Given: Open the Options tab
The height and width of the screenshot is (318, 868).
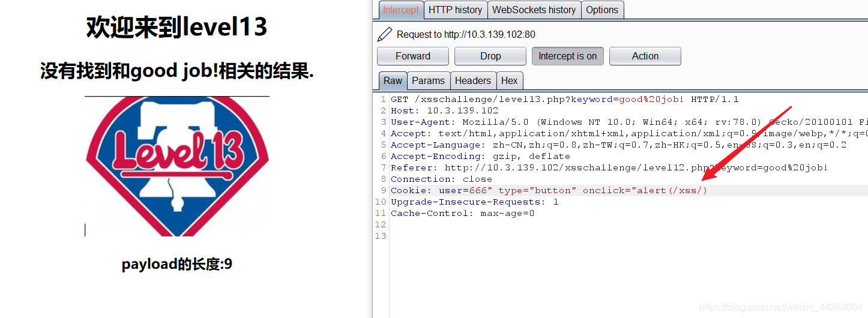Looking at the screenshot, I should (x=602, y=10).
